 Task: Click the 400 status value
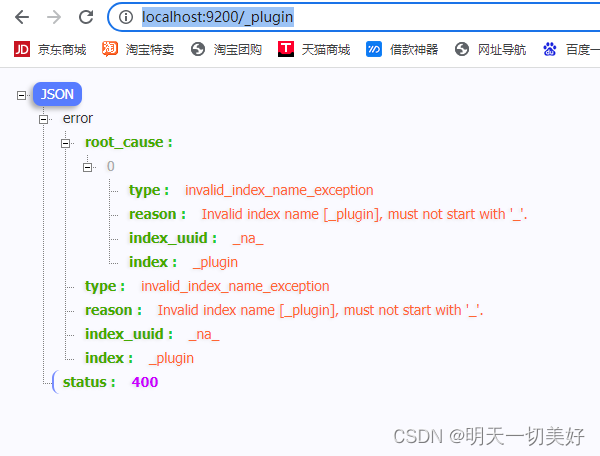(145, 382)
